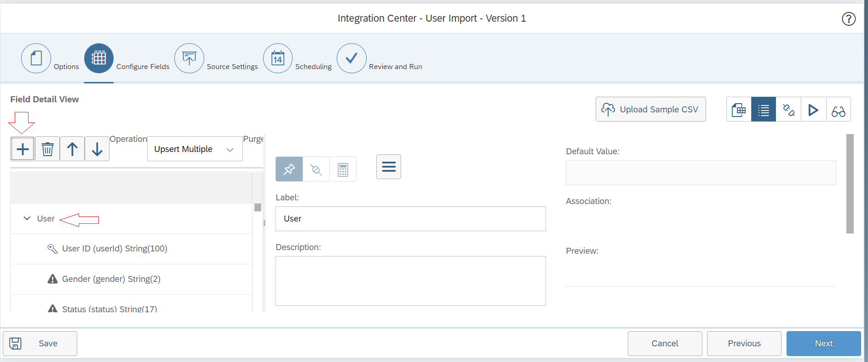Click the key icon beside User ID
Viewport: 868px width, 362px height.
click(x=52, y=249)
